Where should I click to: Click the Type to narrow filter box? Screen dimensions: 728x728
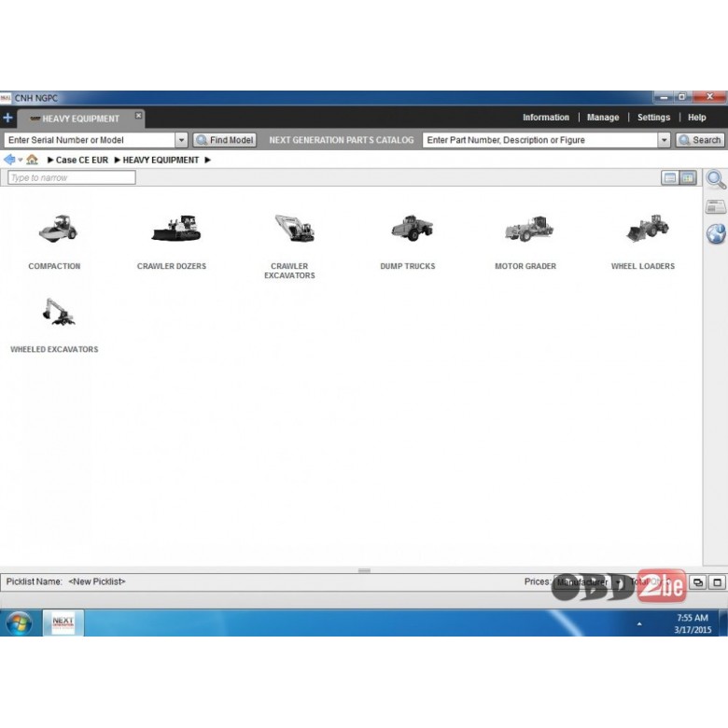coord(72,178)
